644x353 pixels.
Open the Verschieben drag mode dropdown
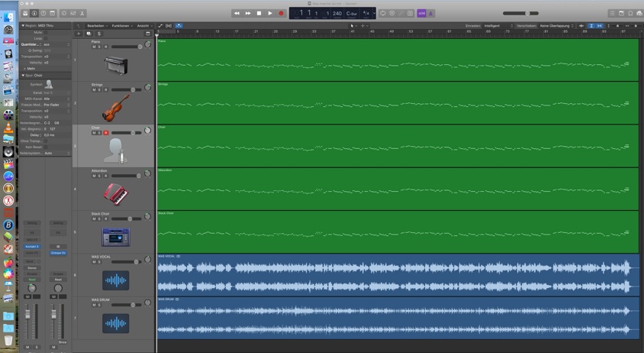tap(556, 25)
